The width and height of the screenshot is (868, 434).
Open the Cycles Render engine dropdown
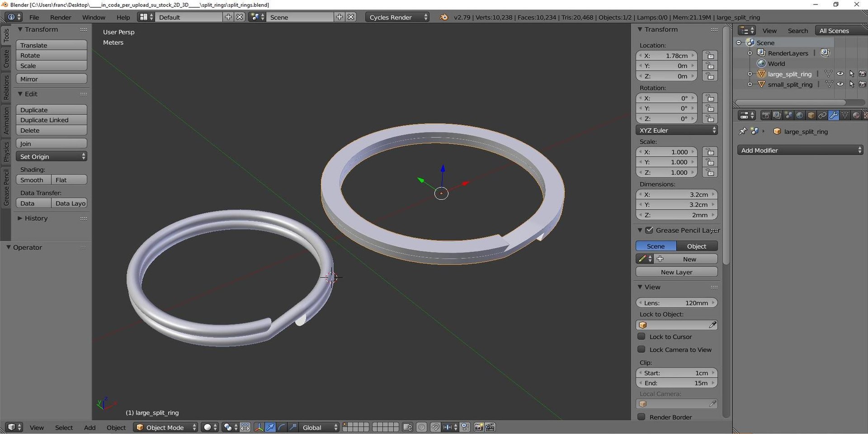point(397,17)
